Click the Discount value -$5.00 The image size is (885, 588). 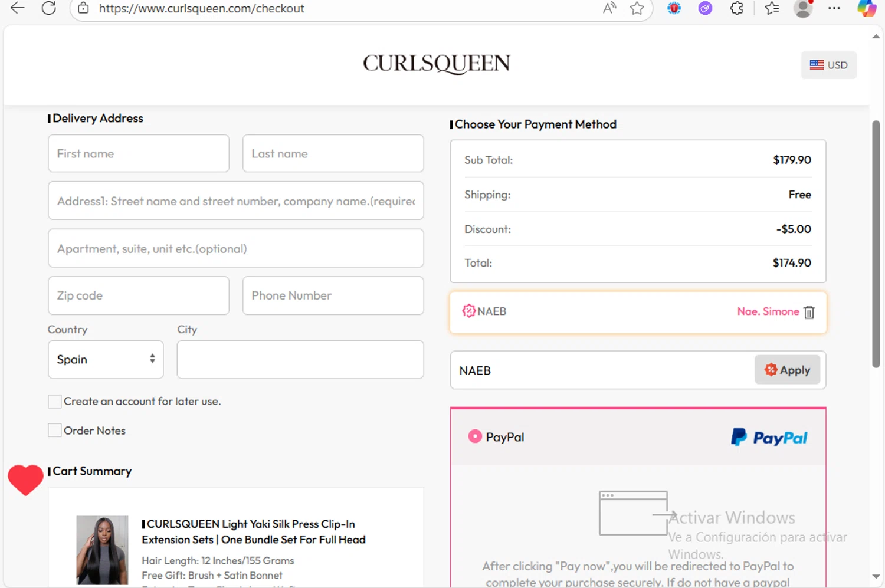pyautogui.click(x=794, y=229)
